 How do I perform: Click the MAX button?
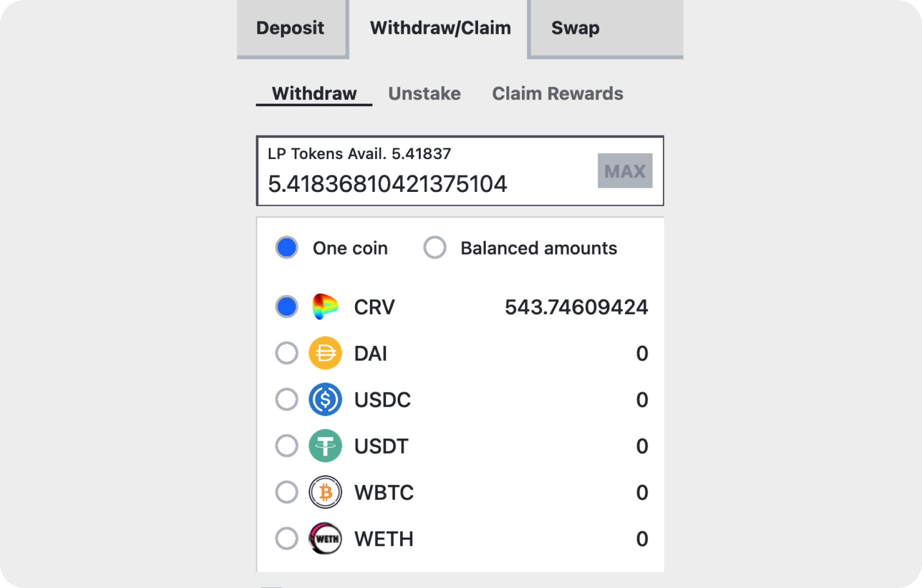coord(624,171)
